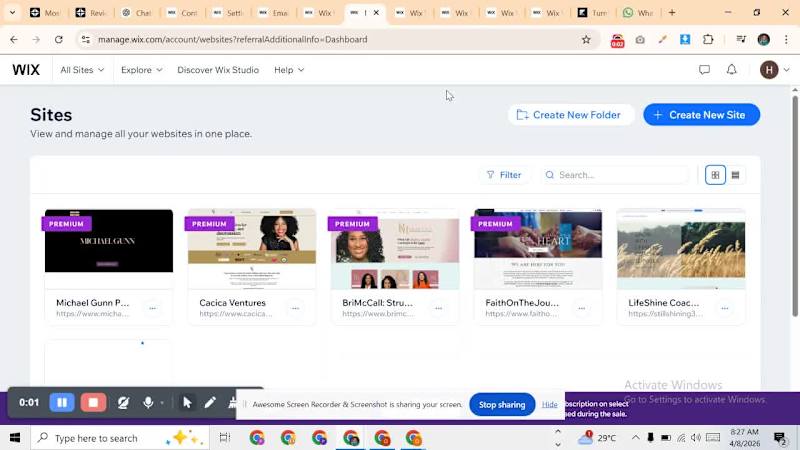Select the recorder cursor tool

click(187, 403)
